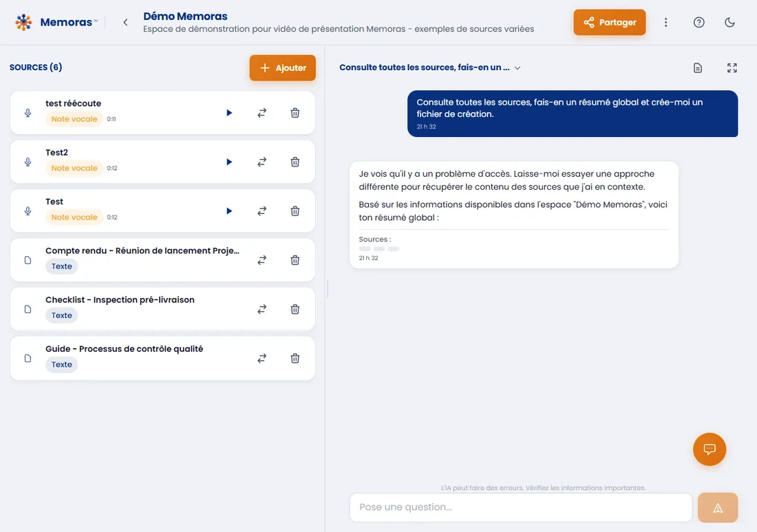Click the Ajouter button to add a source
Image resolution: width=757 pixels, height=532 pixels.
(x=282, y=67)
